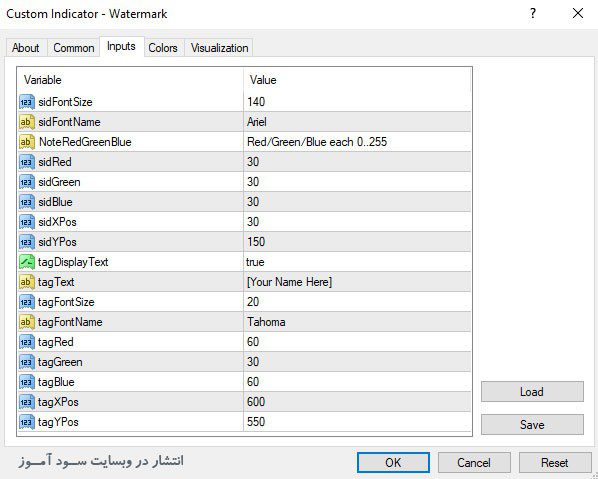Viewport: 598px width, 479px height.
Task: Click the integer icon beside sidGreen
Action: click(27, 182)
